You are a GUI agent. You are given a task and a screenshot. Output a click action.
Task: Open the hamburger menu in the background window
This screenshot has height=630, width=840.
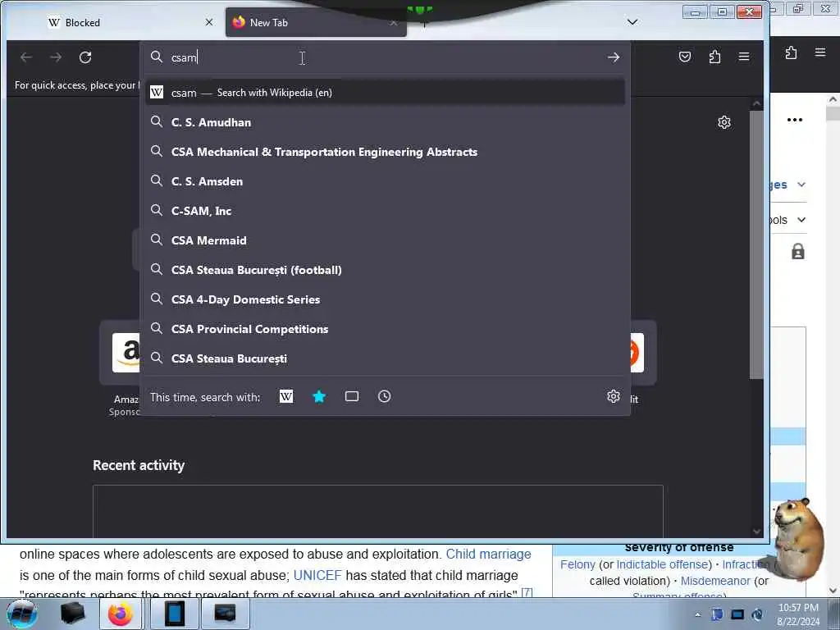pyautogui.click(x=820, y=52)
